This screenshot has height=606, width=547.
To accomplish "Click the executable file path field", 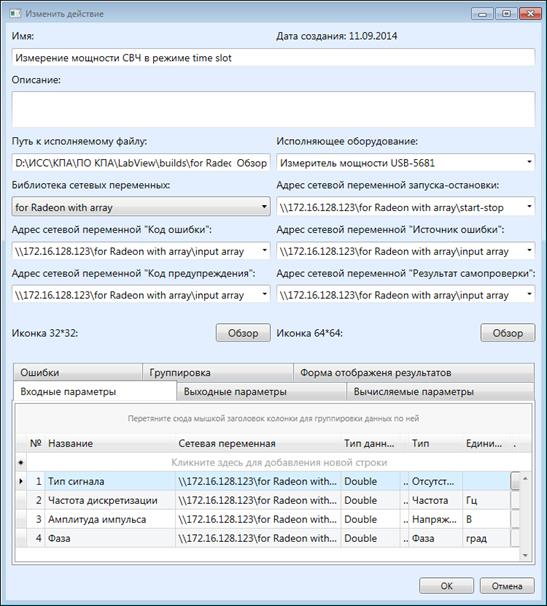I will [123, 163].
